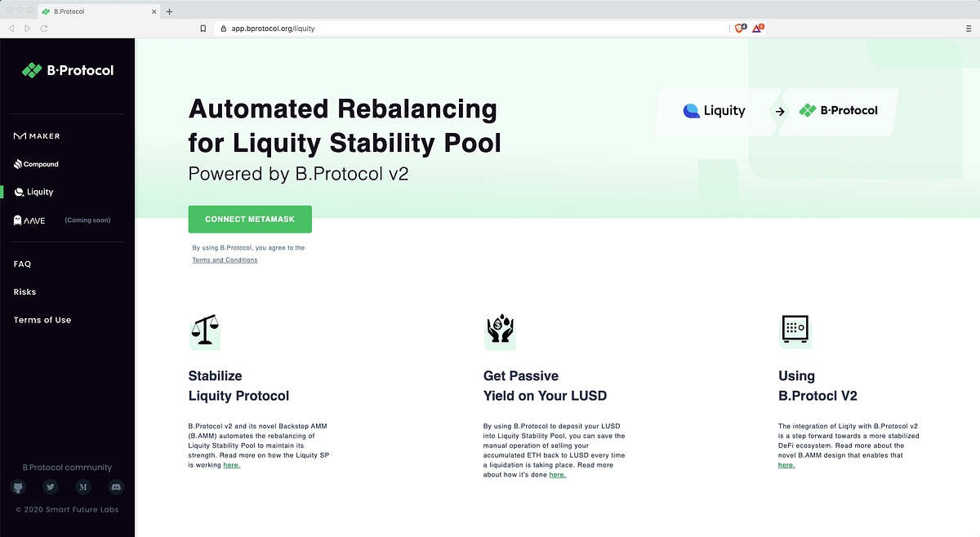Open the GitHub community icon
980x537 pixels.
click(18, 487)
